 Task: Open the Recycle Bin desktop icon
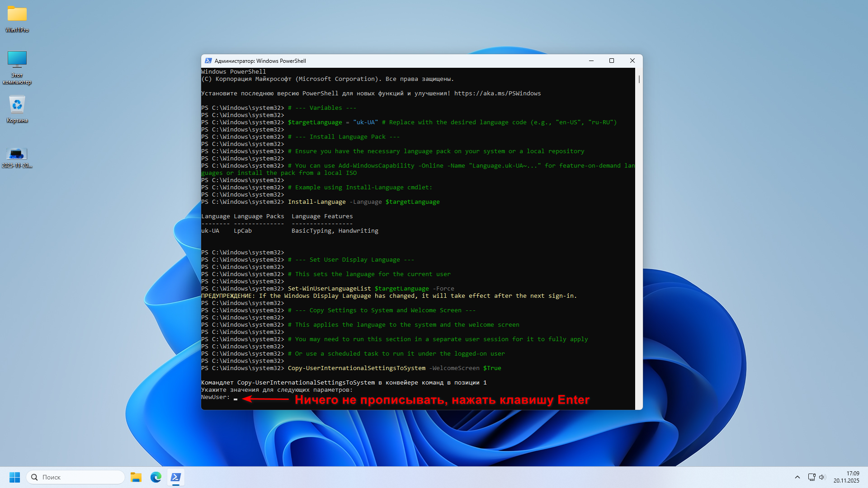17,105
